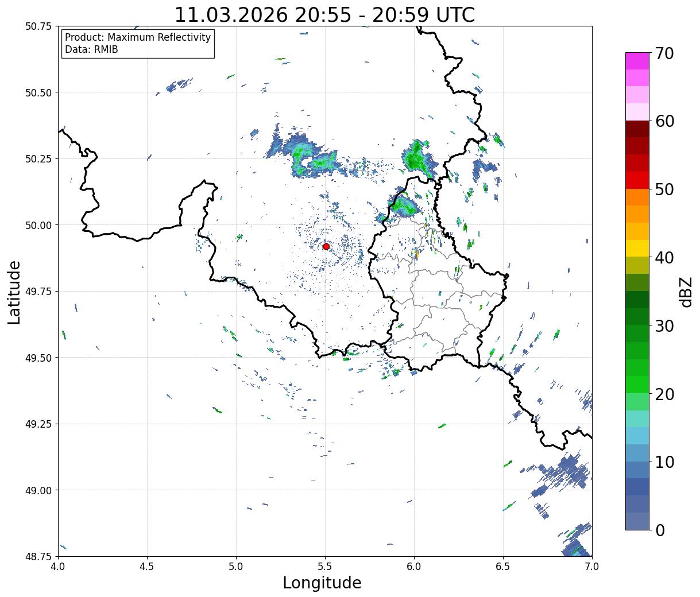Click the magenta swatch at the colorbar top
Screen dimensions: 700x597
[637, 61]
